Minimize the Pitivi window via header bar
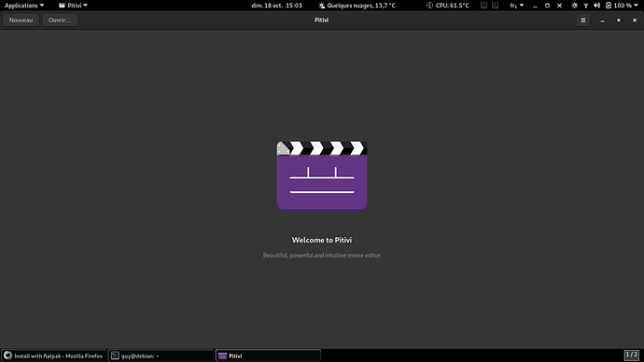644x362 pixels. tap(603, 21)
